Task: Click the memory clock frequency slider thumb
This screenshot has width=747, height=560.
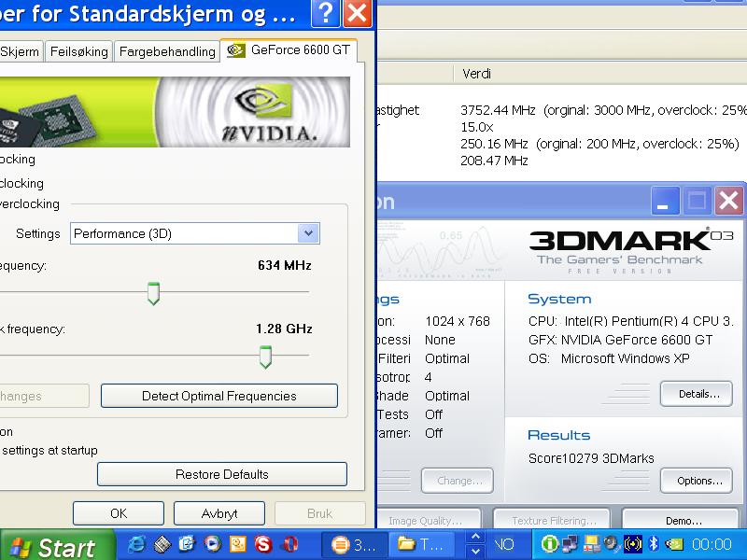Action: [265, 357]
